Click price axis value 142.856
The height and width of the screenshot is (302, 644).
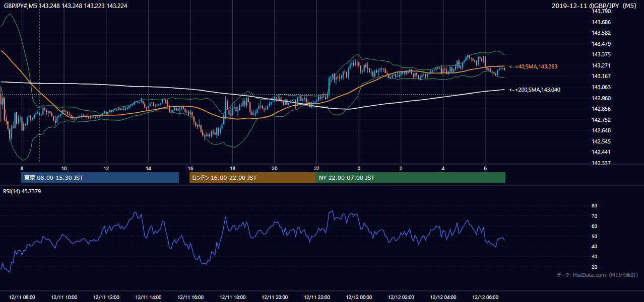click(601, 109)
